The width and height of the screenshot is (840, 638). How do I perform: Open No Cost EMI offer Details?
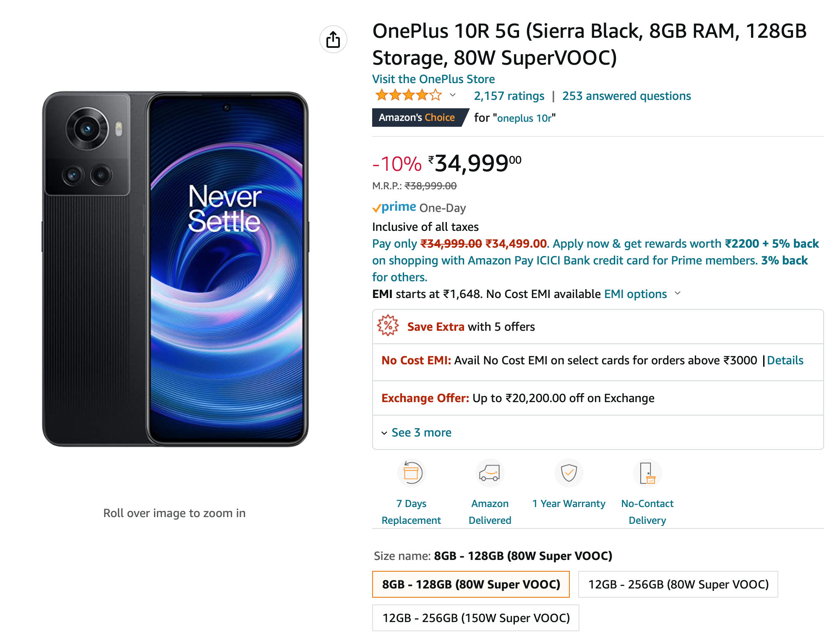(x=785, y=360)
